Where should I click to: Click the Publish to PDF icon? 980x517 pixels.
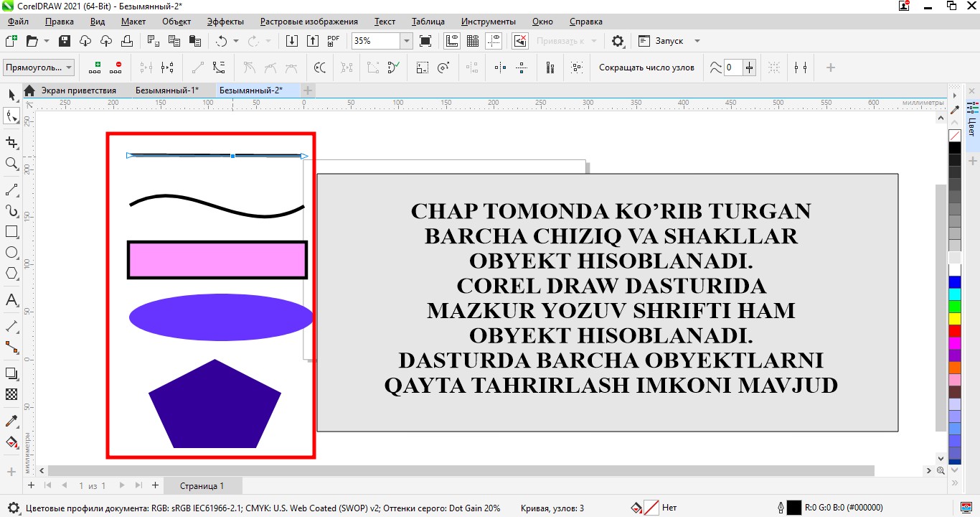click(333, 41)
